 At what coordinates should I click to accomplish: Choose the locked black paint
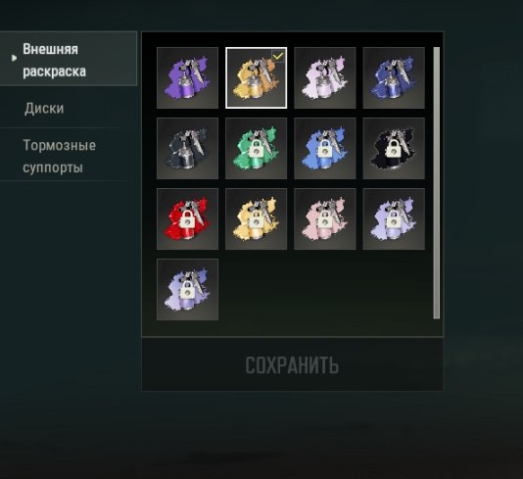tap(394, 148)
